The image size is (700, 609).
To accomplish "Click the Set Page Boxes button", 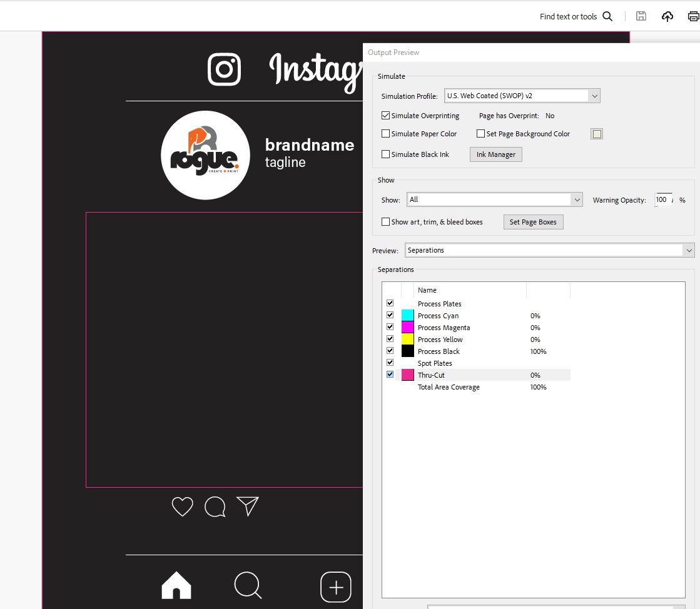I will [x=533, y=222].
